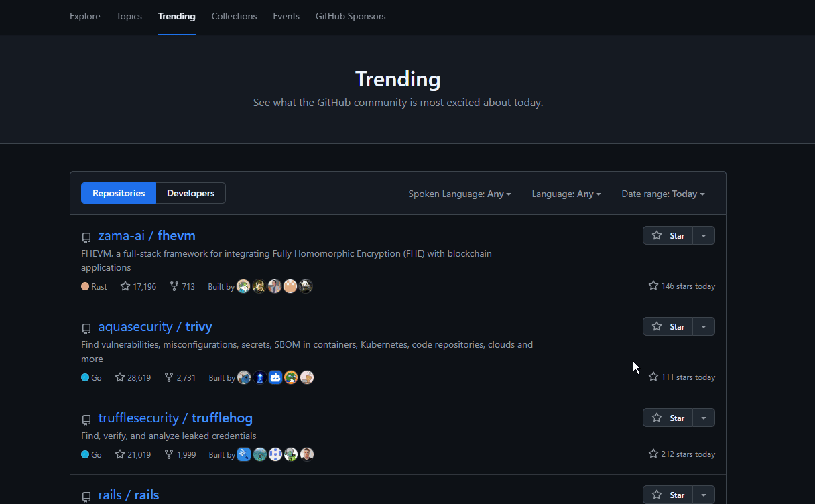This screenshot has height=504, width=815.
Task: Expand star list dropdown for fhevm
Action: [x=704, y=235]
